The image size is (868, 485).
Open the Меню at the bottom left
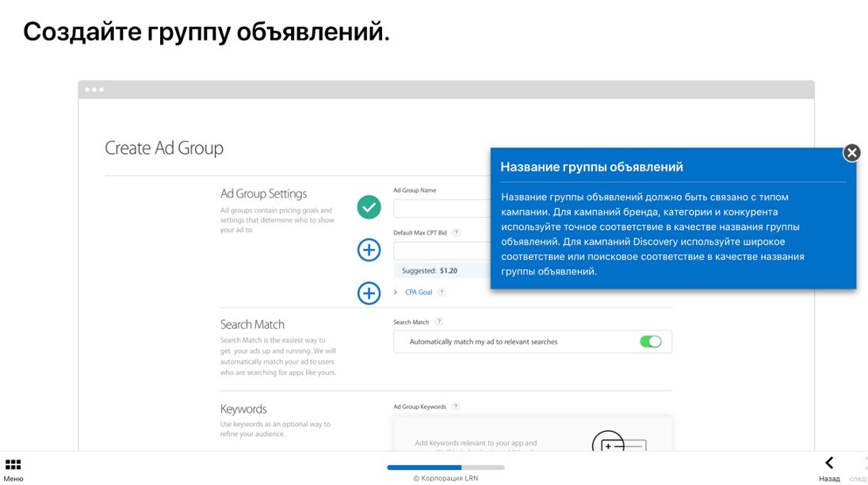click(13, 468)
